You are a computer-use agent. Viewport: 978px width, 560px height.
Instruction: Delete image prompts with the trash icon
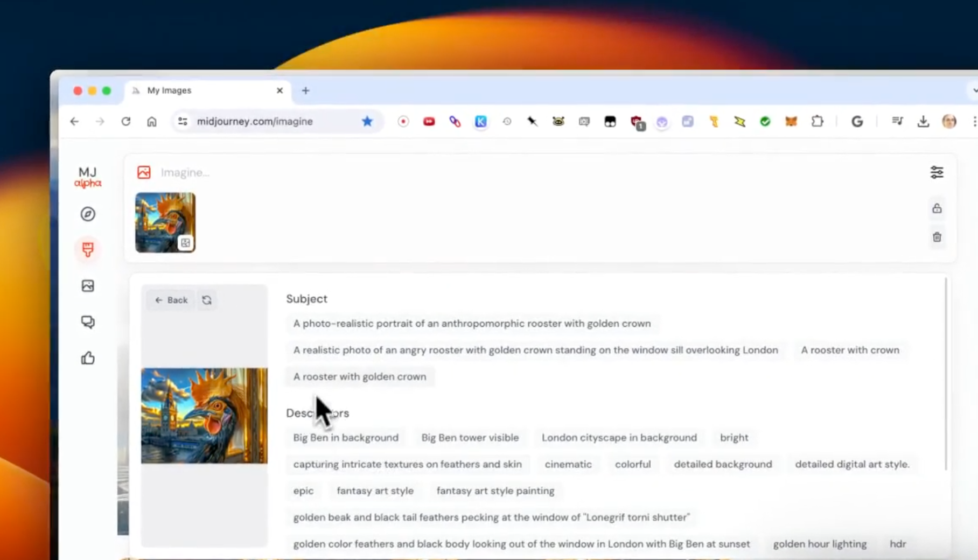[937, 237]
